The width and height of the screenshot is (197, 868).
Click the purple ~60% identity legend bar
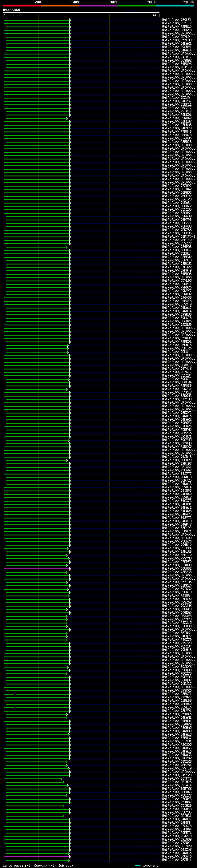pyautogui.click(x=99, y=6)
